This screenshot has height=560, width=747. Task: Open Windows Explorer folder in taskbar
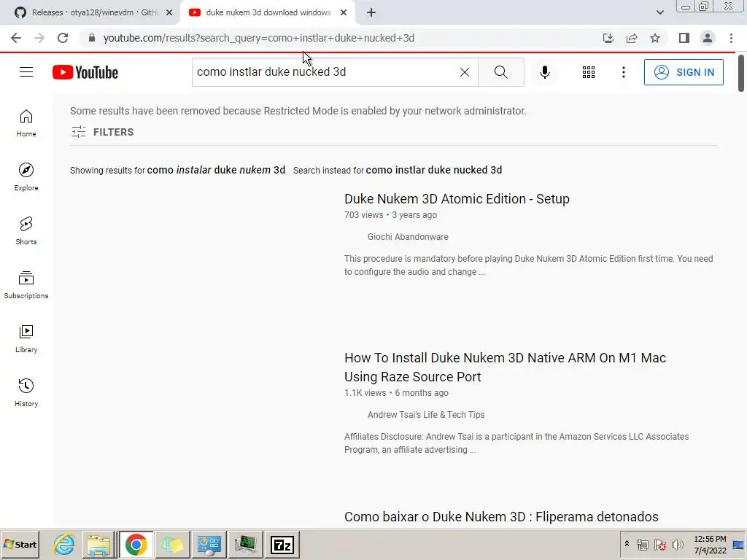98,545
